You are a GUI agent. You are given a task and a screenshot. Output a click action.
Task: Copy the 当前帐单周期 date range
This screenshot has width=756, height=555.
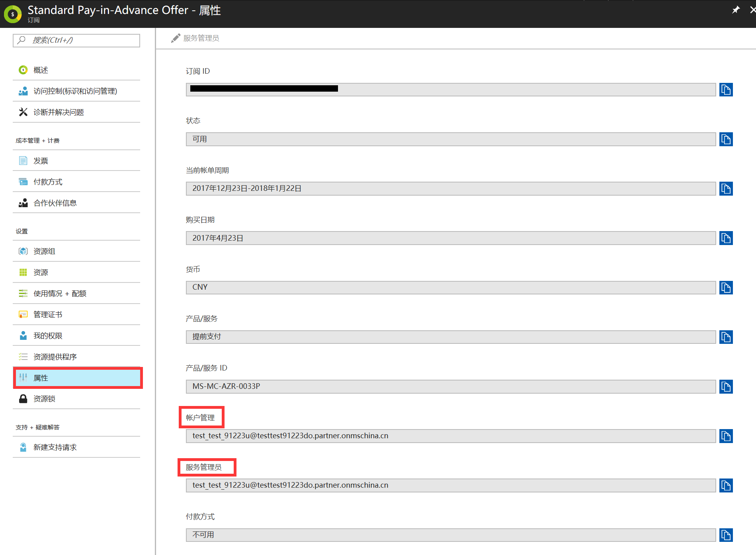click(726, 189)
